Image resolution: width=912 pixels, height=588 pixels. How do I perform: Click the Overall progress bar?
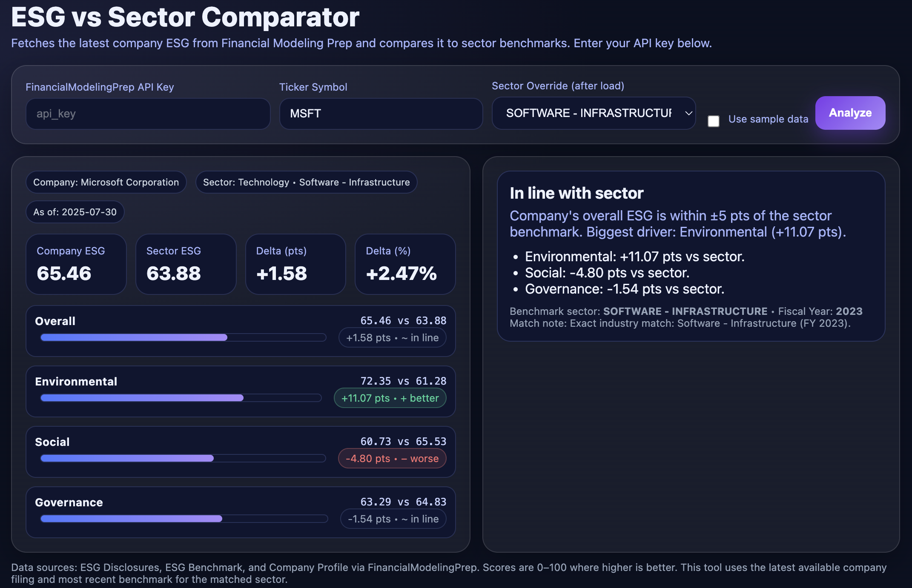point(182,337)
